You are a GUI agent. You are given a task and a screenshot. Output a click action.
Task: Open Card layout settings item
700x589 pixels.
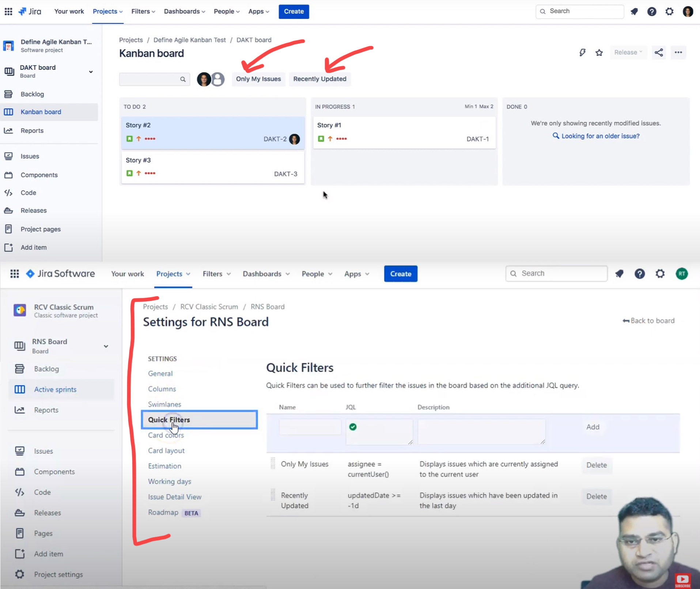[x=166, y=451]
